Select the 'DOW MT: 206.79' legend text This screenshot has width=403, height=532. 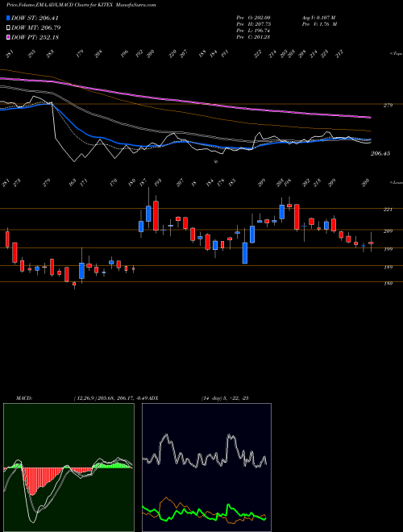coord(36,27)
